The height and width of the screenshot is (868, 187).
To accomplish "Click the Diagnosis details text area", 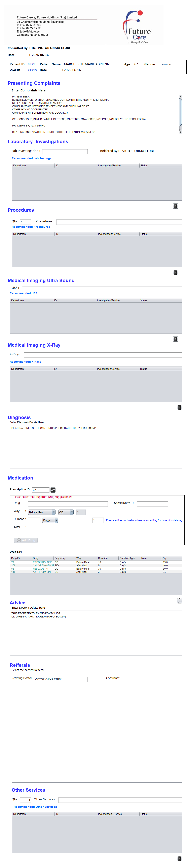I will tap(96, 446).
